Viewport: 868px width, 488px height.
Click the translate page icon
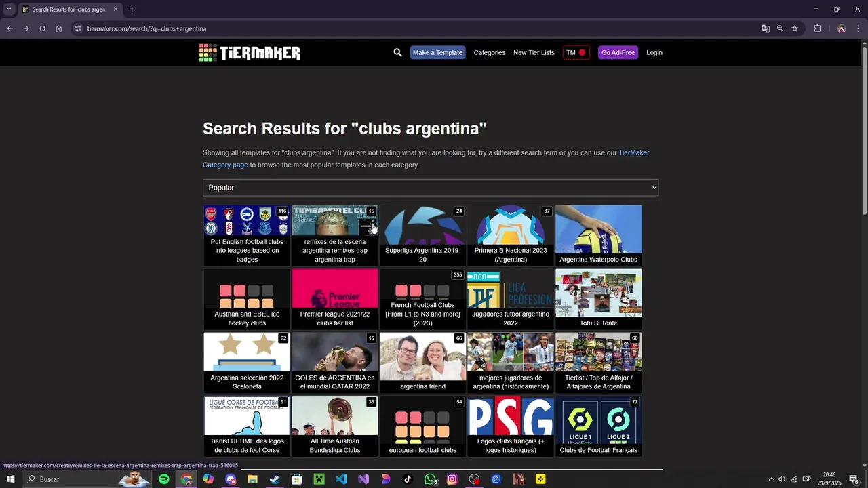tap(766, 28)
